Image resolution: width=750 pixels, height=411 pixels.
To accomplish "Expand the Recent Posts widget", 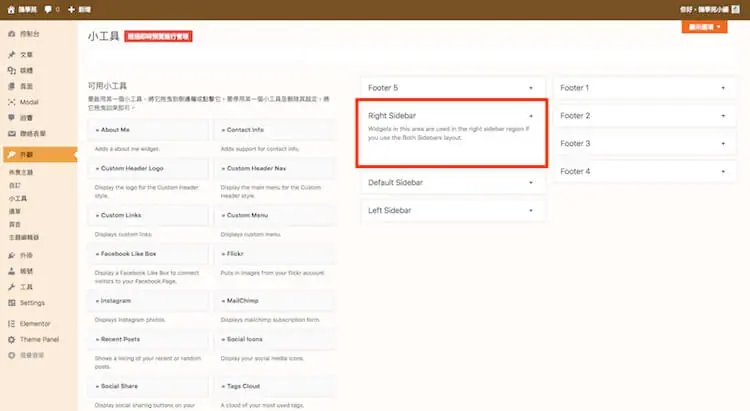I will click(x=148, y=339).
